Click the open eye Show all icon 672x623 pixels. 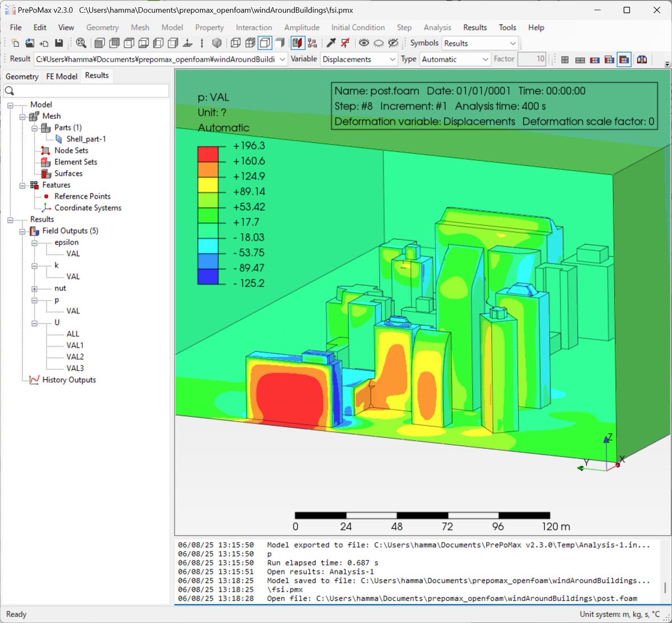tap(364, 43)
